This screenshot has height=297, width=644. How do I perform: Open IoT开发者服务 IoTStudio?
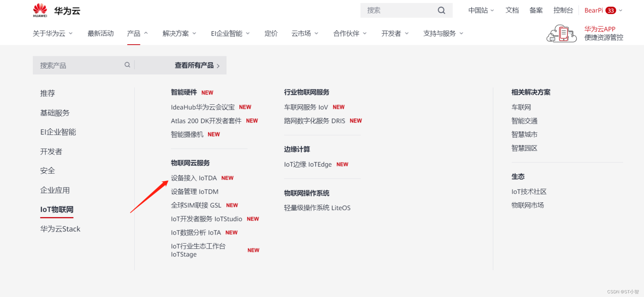(x=206, y=219)
